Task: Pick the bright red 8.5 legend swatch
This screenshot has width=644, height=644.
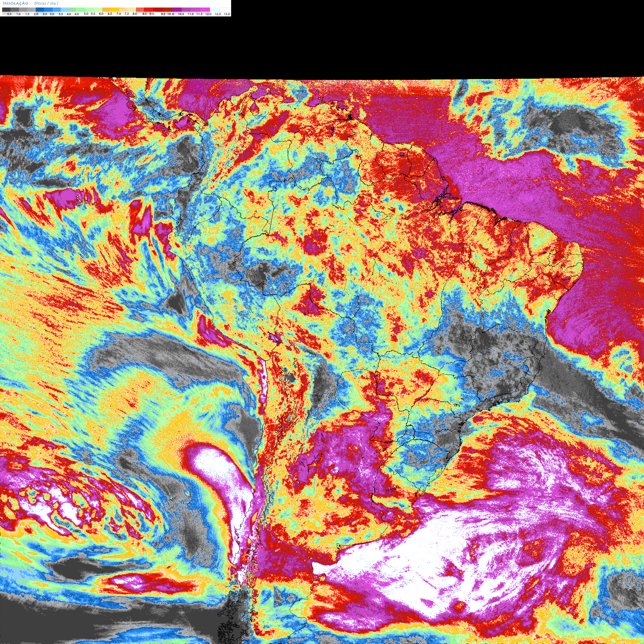Action: (148, 10)
